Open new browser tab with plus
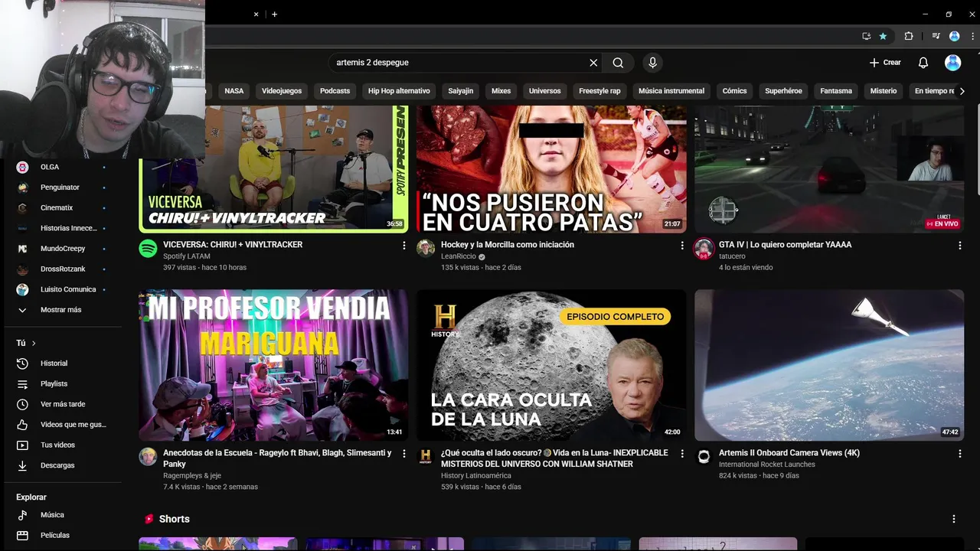980x551 pixels. [x=274, y=14]
